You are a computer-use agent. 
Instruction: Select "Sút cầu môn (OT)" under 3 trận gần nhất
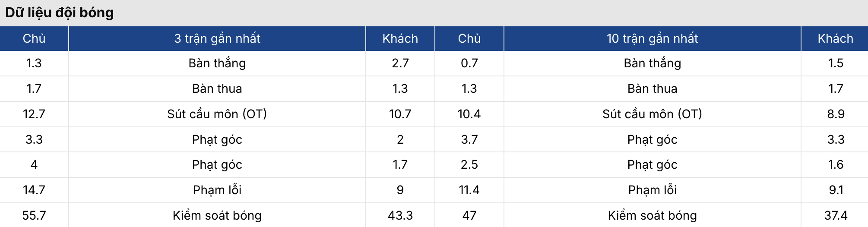point(217,114)
